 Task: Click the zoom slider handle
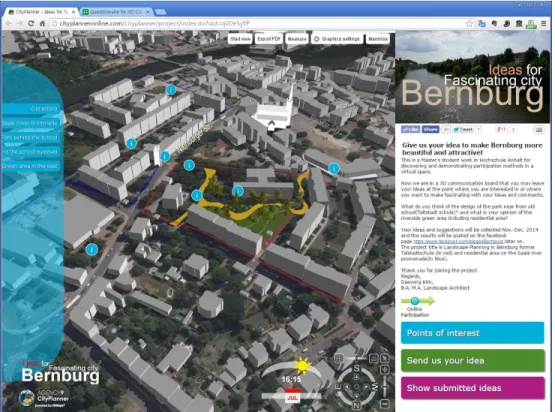click(x=384, y=387)
